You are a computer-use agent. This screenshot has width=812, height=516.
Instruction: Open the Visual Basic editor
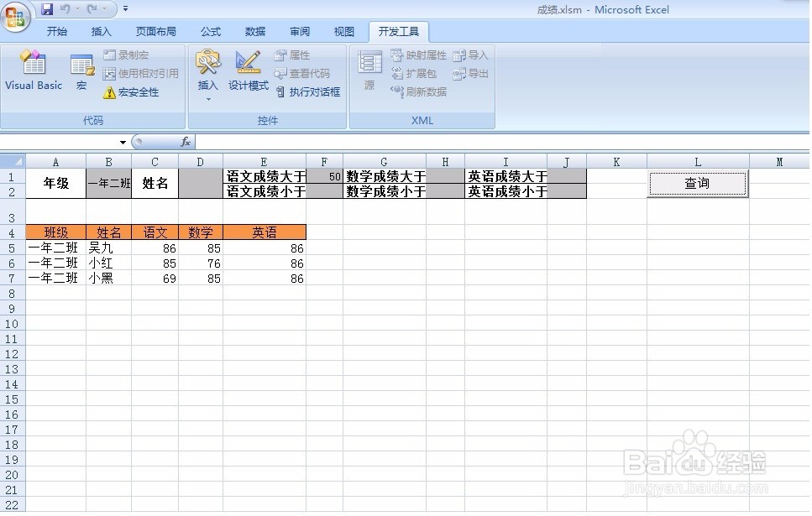tap(33, 74)
